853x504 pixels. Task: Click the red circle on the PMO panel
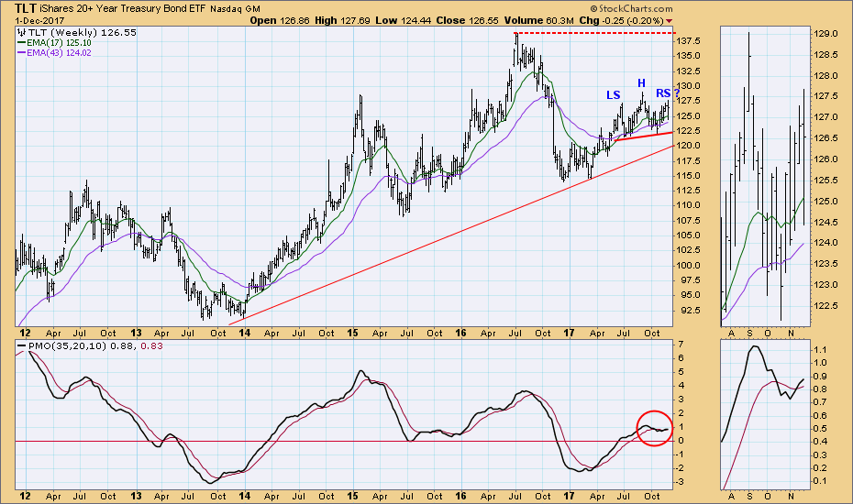pyautogui.click(x=652, y=428)
